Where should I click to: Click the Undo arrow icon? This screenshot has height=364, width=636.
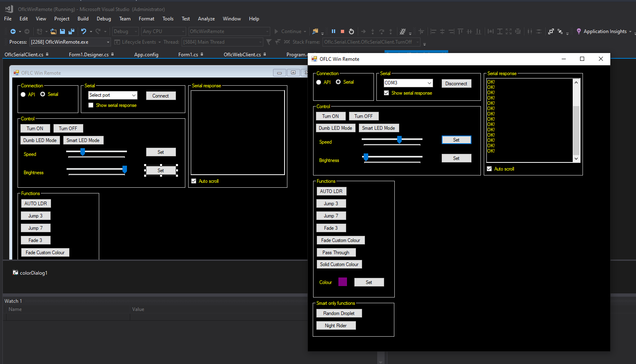[x=84, y=31]
